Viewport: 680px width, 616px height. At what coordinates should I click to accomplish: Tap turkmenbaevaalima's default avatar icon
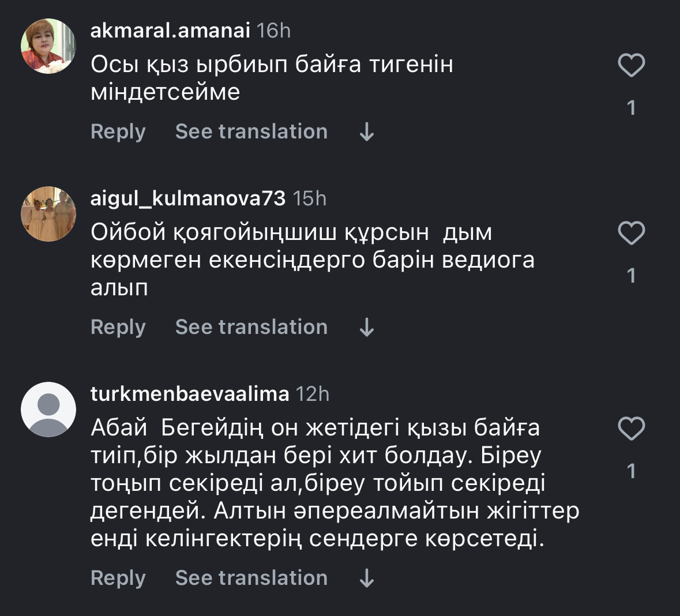pyautogui.click(x=48, y=410)
